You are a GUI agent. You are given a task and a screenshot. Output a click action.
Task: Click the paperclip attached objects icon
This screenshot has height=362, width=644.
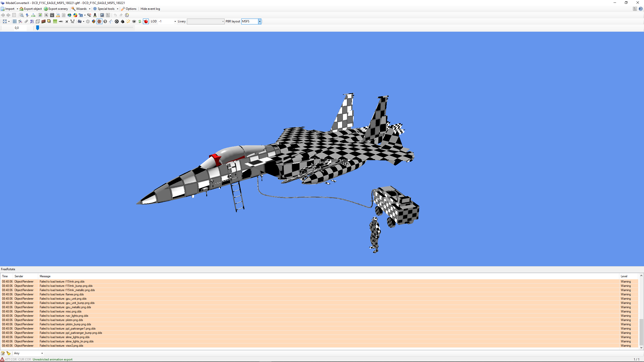point(26,21)
